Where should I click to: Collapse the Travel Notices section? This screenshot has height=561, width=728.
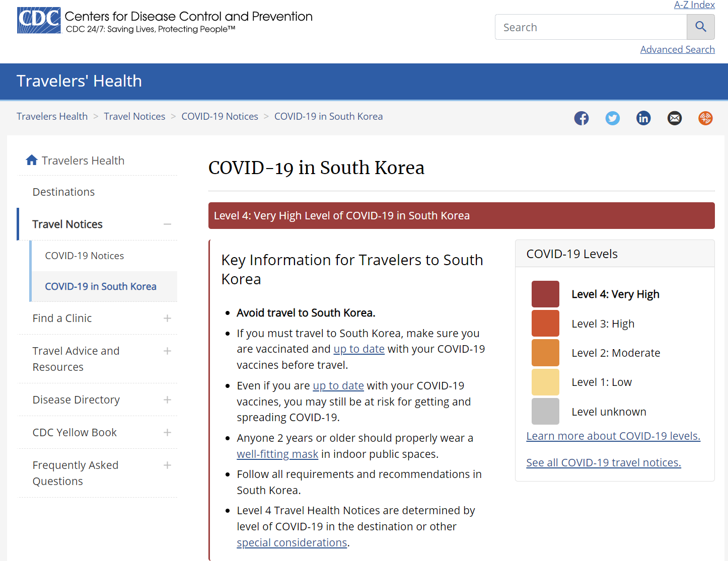[x=167, y=224]
